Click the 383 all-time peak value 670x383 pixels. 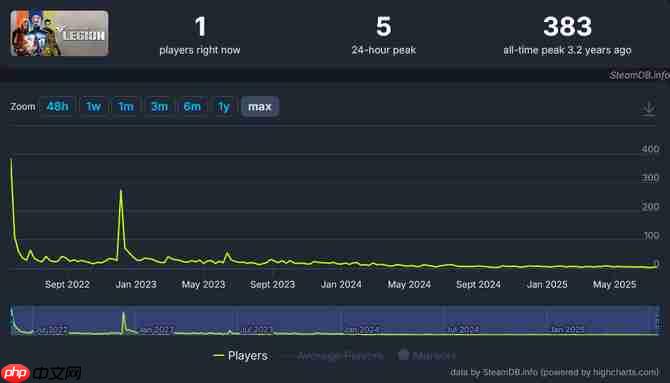(567, 27)
